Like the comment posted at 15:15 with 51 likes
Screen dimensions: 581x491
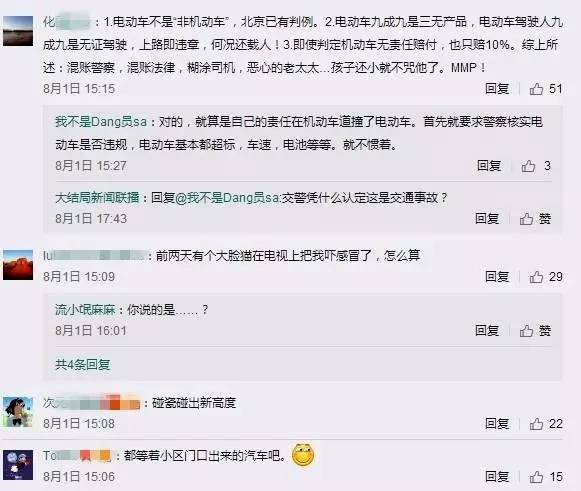pyautogui.click(x=536, y=89)
